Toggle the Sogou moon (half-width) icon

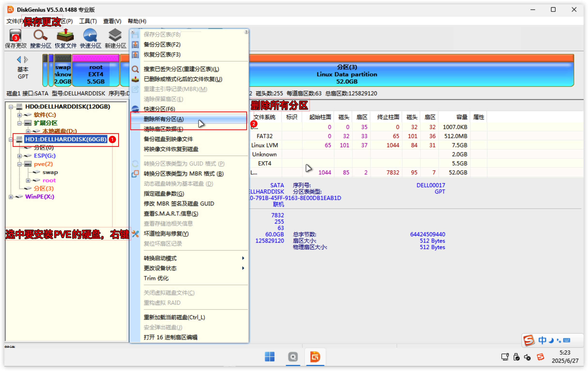pyautogui.click(x=551, y=340)
